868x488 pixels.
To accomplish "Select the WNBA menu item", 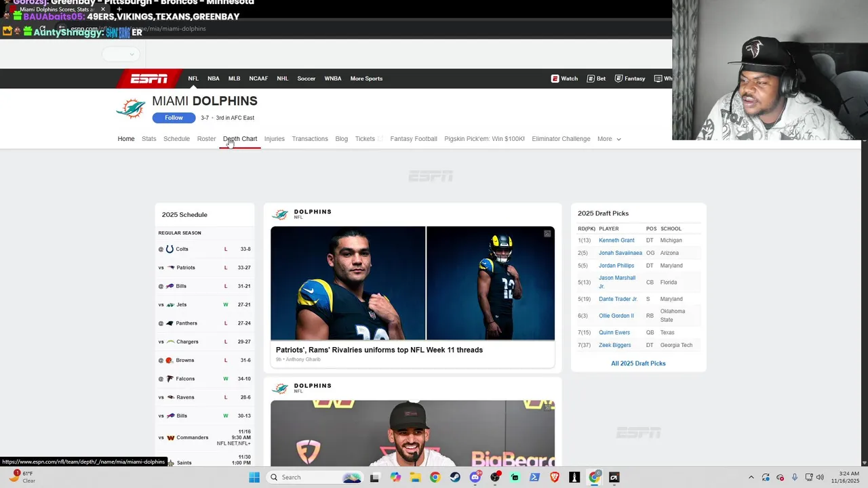I will pyautogui.click(x=333, y=79).
